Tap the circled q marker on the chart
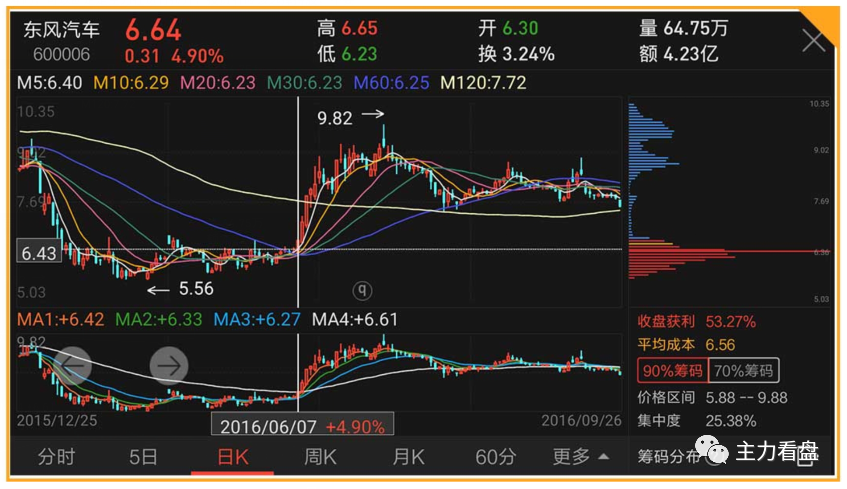 click(x=362, y=291)
